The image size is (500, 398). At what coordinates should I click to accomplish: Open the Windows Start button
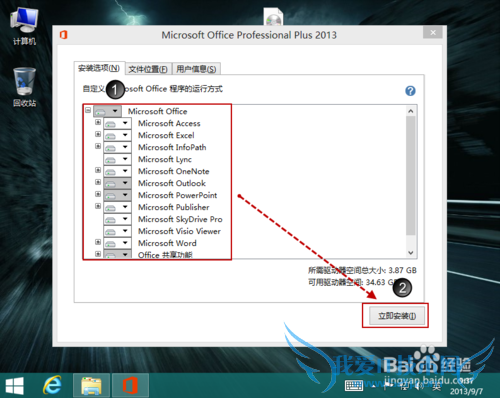tap(14, 386)
